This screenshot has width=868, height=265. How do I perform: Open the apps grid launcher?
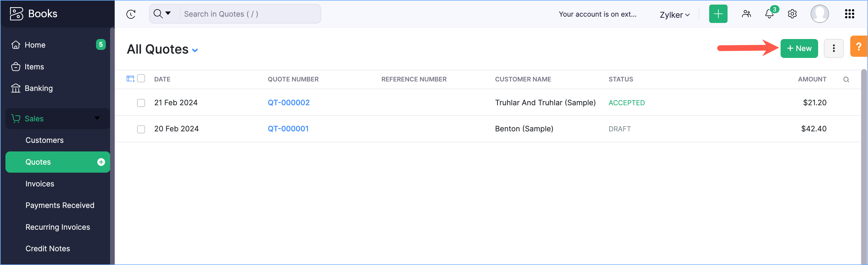pyautogui.click(x=849, y=14)
